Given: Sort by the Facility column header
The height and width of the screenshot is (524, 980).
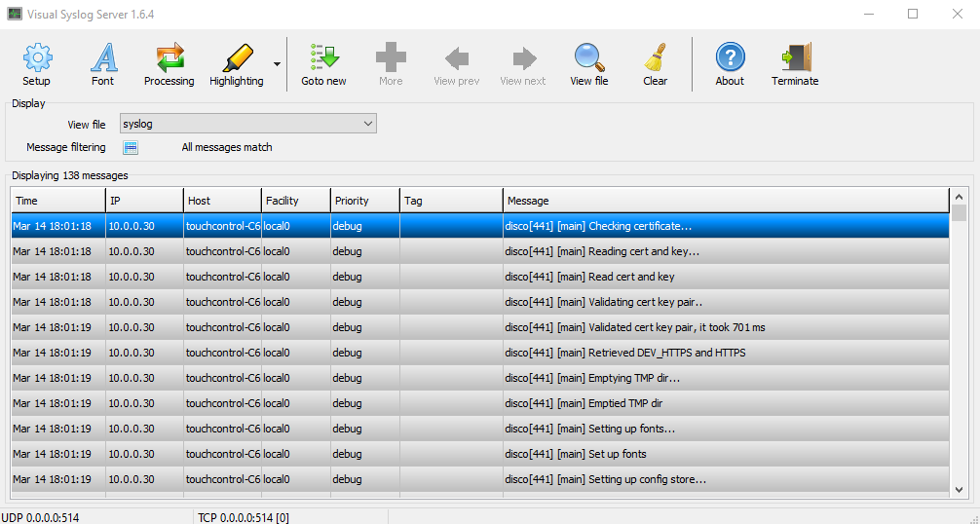Looking at the screenshot, I should (295, 201).
